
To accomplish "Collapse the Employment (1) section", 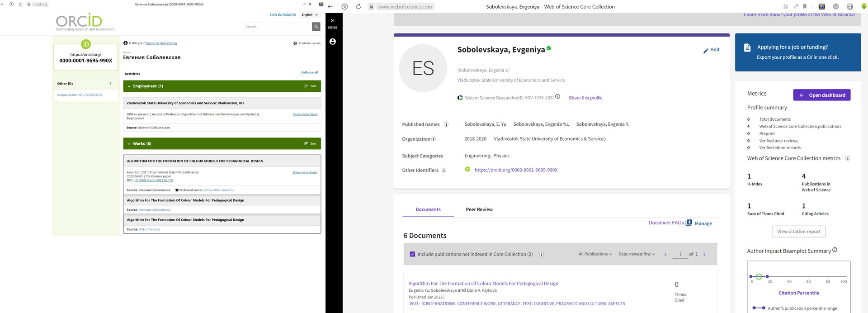I will click(x=129, y=86).
